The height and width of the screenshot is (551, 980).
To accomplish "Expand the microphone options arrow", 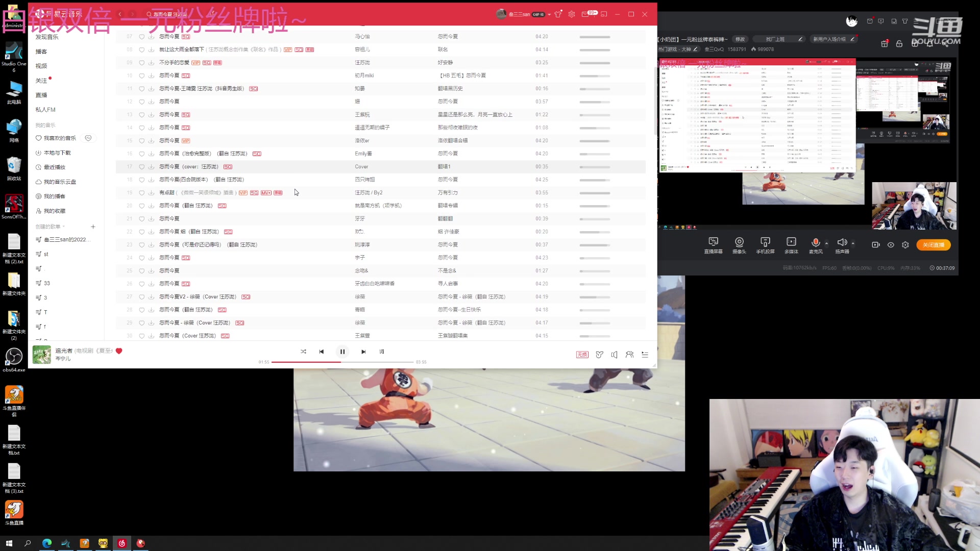I will coord(826,243).
